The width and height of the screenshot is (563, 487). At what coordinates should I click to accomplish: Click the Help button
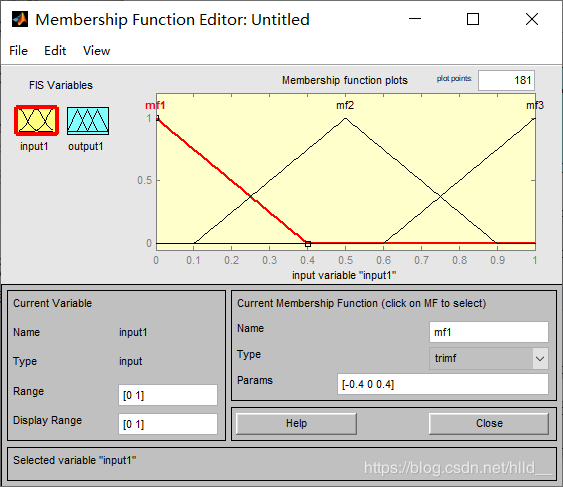[x=296, y=423]
